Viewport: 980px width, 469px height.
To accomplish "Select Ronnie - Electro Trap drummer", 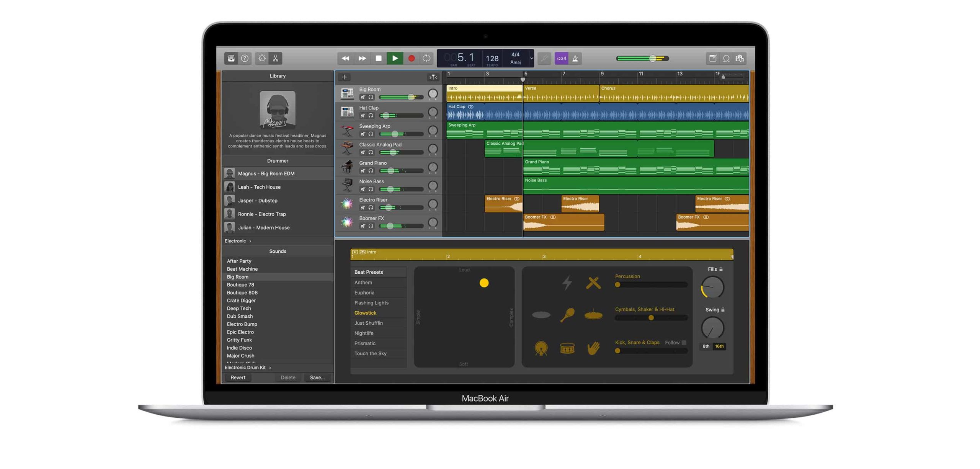I will pyautogui.click(x=278, y=214).
